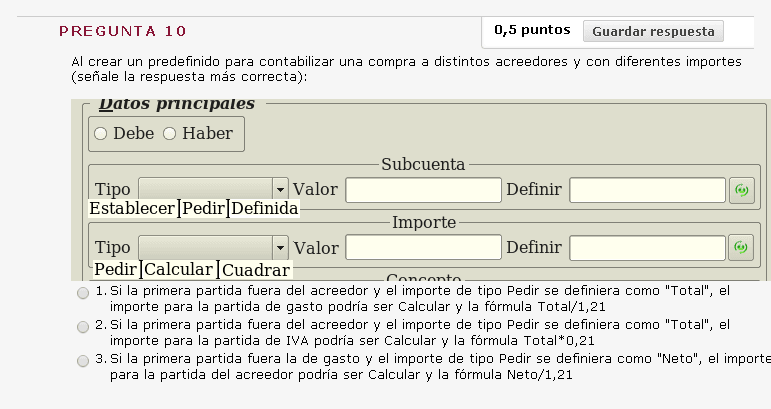Select the Debe radio button
Viewport: 771px width, 409px height.
100,133
